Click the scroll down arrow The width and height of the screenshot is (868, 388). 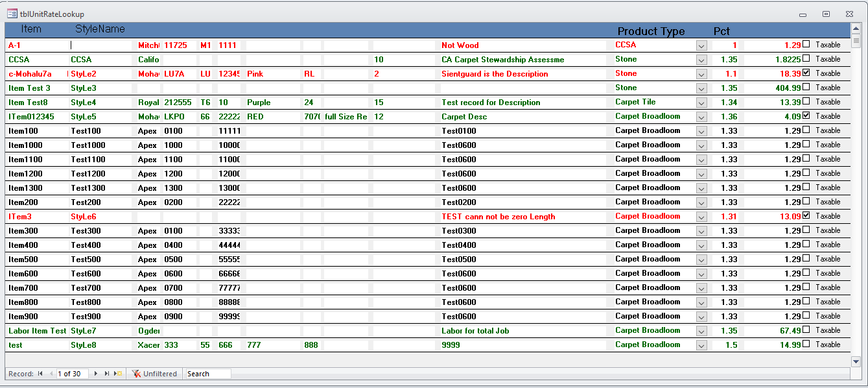coord(856,361)
